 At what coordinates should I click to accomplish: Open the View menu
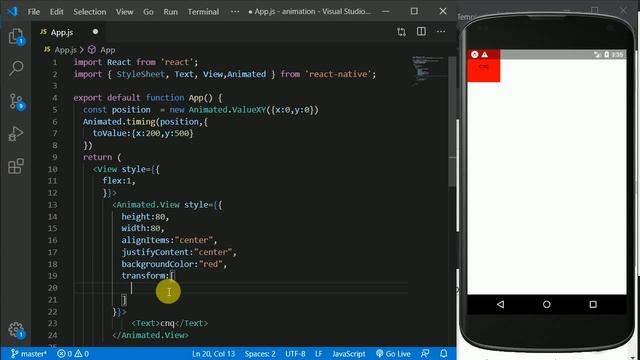pyautogui.click(x=124, y=12)
